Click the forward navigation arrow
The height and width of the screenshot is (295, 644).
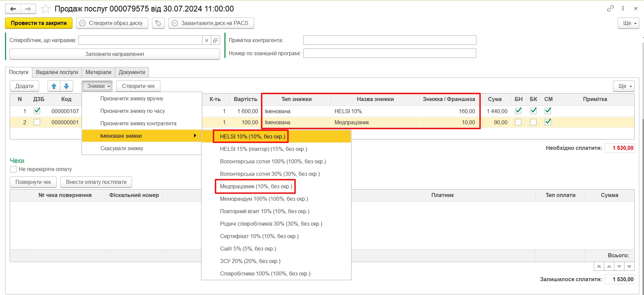tap(28, 9)
